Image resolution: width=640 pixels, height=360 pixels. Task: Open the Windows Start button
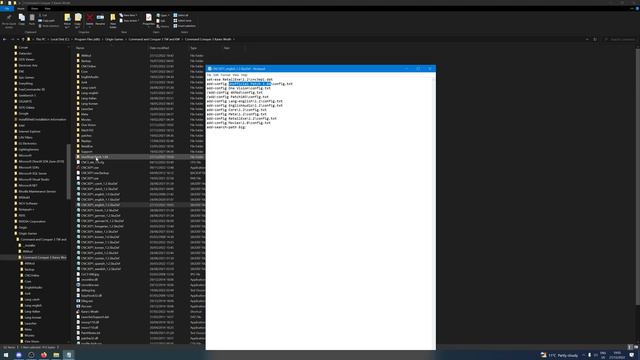point(6,355)
